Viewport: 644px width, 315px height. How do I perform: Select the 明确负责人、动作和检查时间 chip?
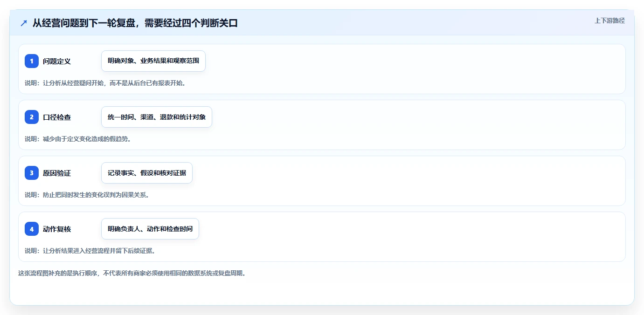tap(150, 229)
